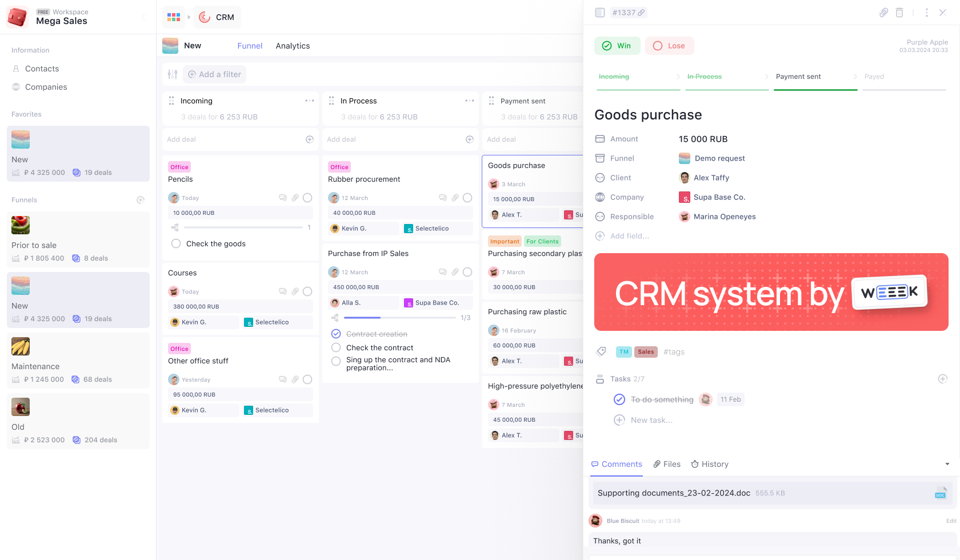Open more options via the three-dot icon
Screen dimensions: 960x560
click(927, 12)
